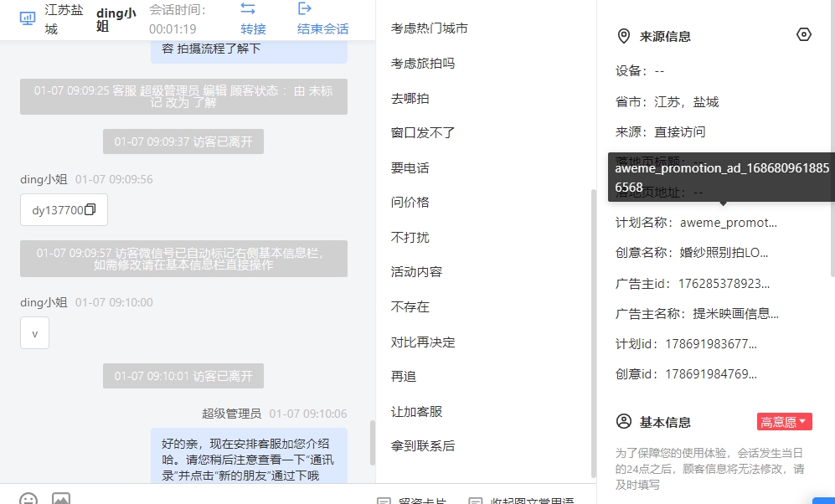The image size is (835, 504).
Task: Click the transfer arrows icon above 转接
Action: (x=248, y=8)
